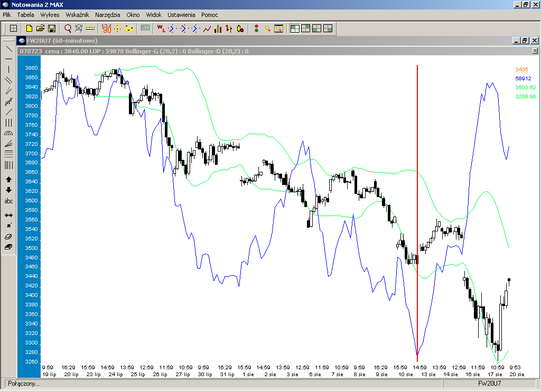Select the horizontal double-arrow tool
The height and width of the screenshot is (392, 541).
pos(8,216)
